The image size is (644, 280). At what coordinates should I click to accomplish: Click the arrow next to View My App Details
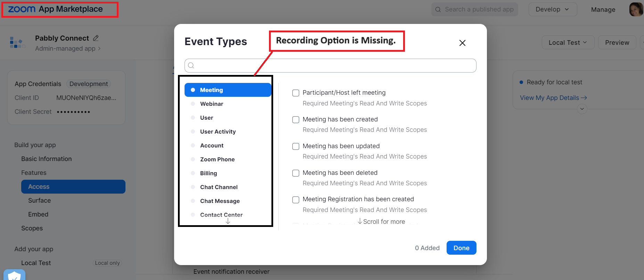click(584, 98)
